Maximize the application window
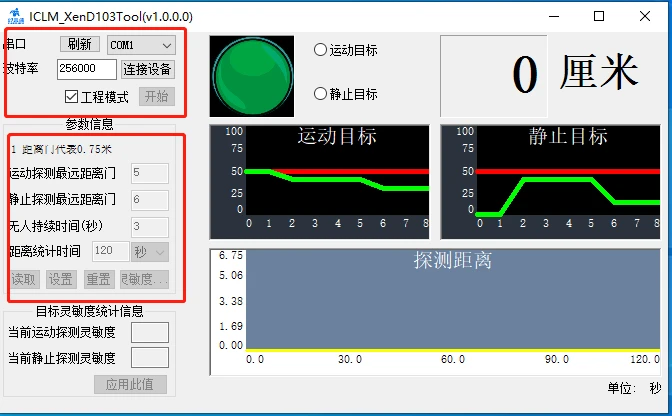Viewport: 672px width, 416px height. (599, 16)
